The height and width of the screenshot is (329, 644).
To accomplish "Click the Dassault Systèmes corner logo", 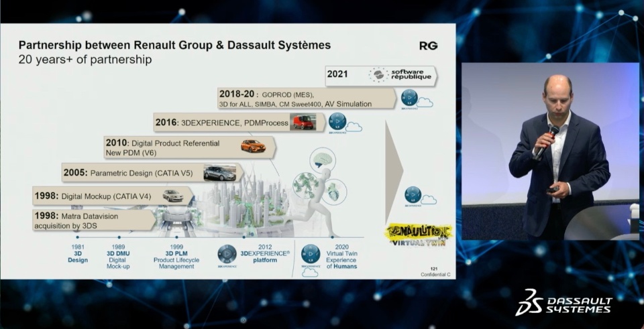I will pos(563,302).
